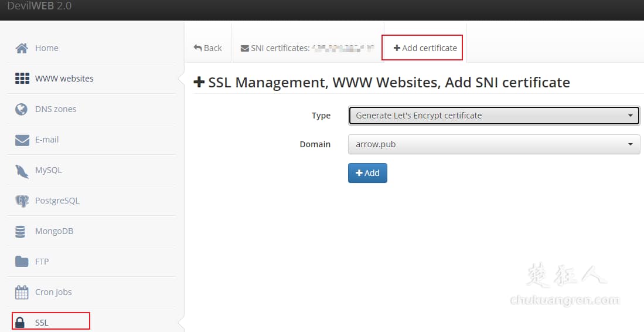This screenshot has width=644, height=332.
Task: Go Back to previous page
Action: point(208,48)
